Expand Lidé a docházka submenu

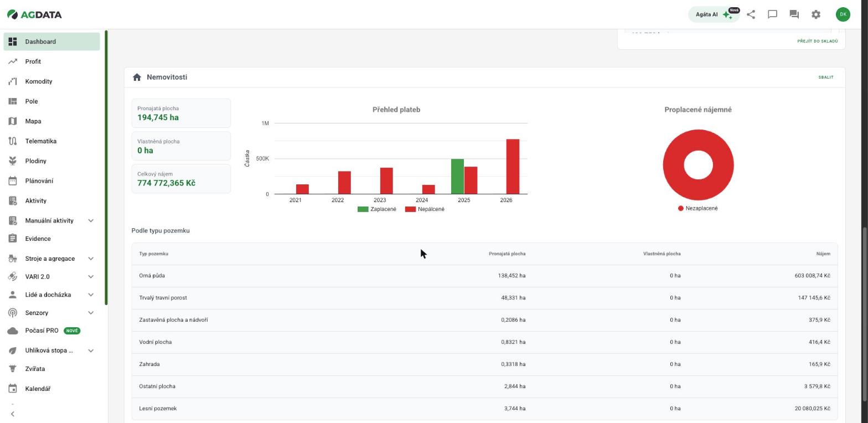pyautogui.click(x=91, y=295)
